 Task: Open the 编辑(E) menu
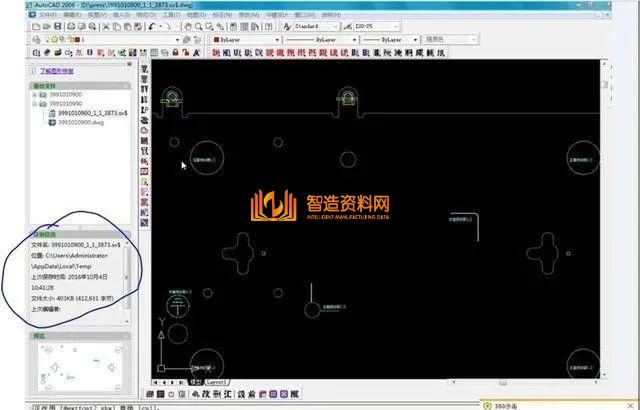coord(73,15)
